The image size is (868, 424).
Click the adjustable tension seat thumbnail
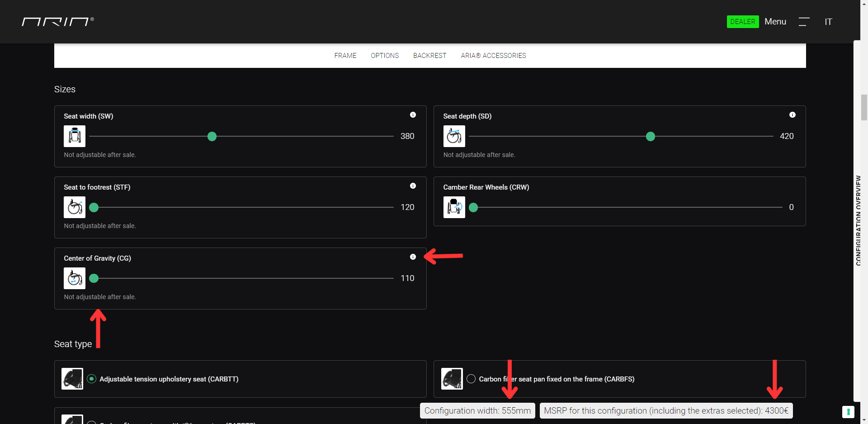pos(72,379)
